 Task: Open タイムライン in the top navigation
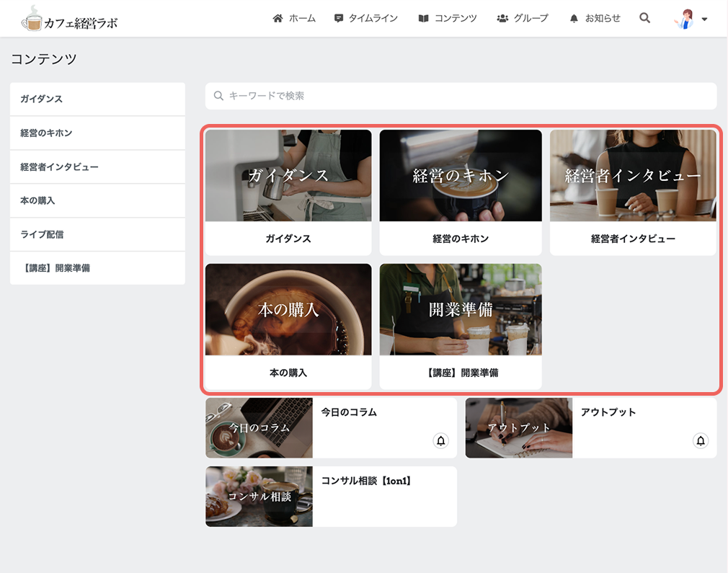[366, 18]
